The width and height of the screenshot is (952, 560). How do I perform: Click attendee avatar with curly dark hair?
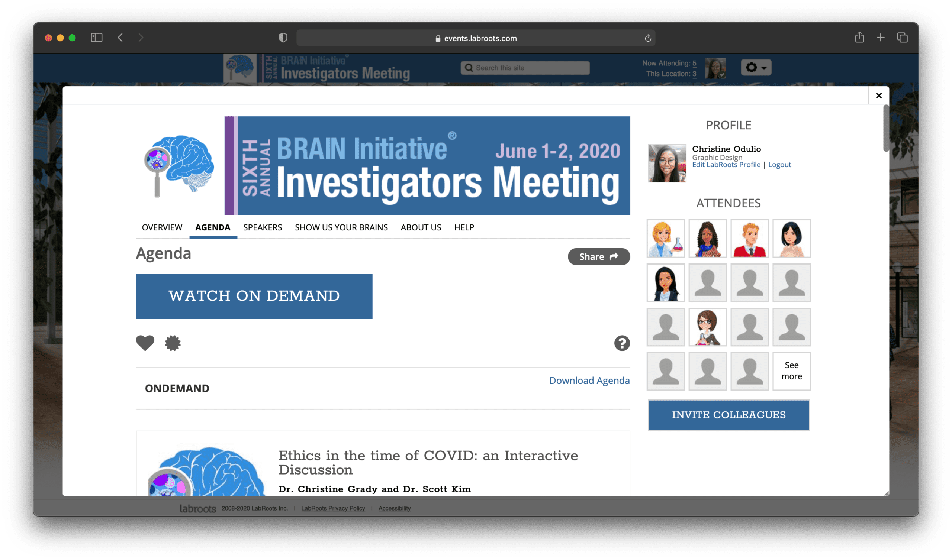click(x=708, y=238)
